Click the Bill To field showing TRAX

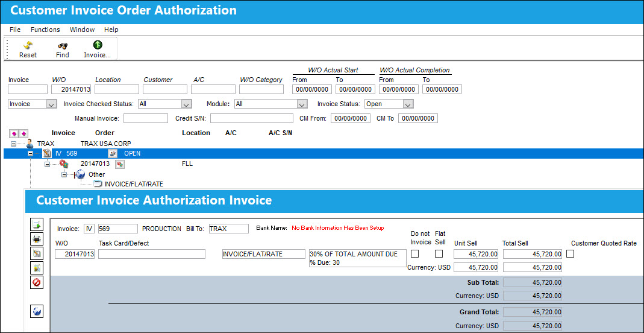click(228, 229)
